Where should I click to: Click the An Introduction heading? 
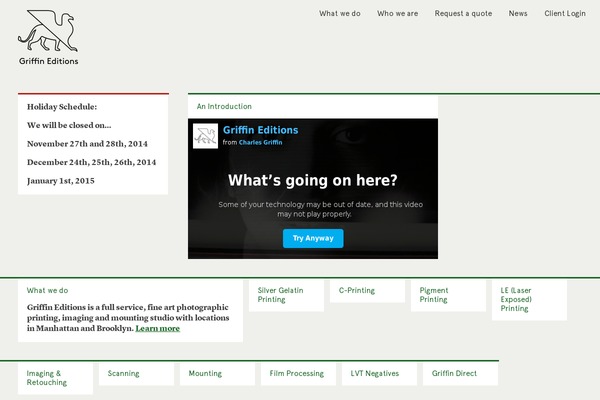(x=224, y=106)
